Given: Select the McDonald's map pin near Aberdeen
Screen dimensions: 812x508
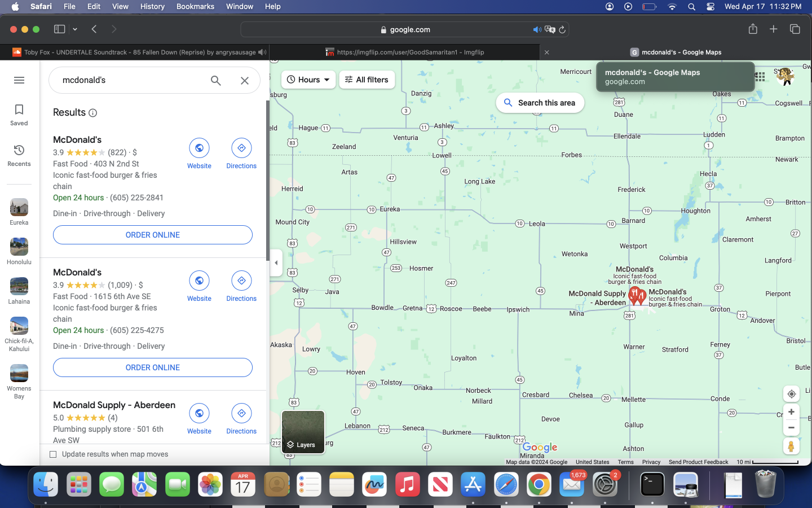Looking at the screenshot, I should (634, 295).
